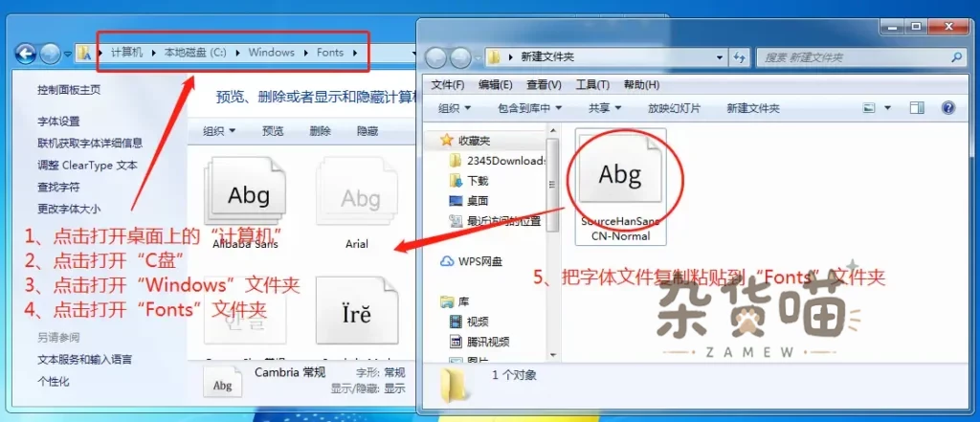980x422 pixels.
Task: Select 腾讯视频 library
Action: point(479,342)
